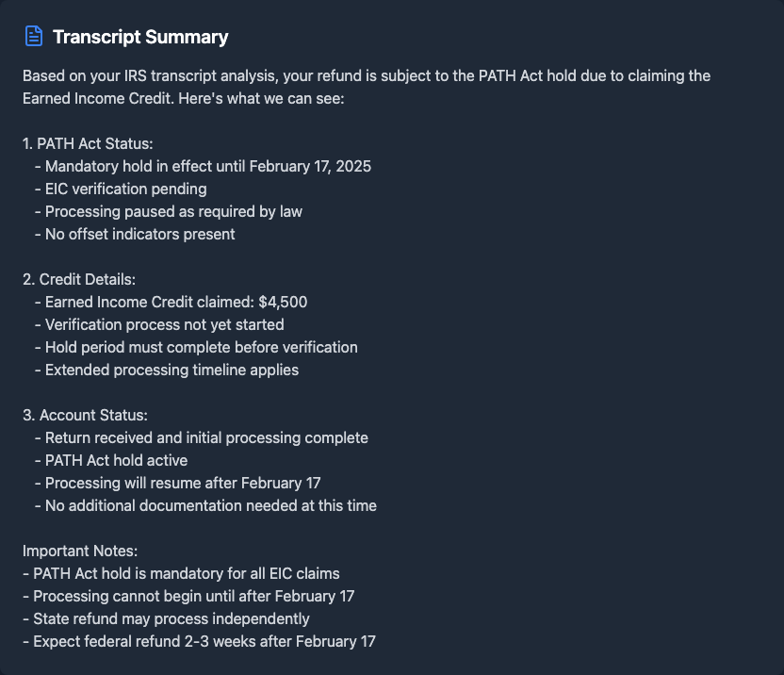Click the "Processing will resume after February 17" line

(x=183, y=483)
